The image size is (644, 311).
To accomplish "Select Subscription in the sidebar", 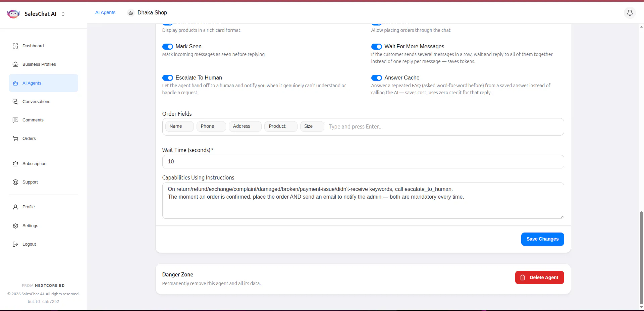I will coord(44,164).
